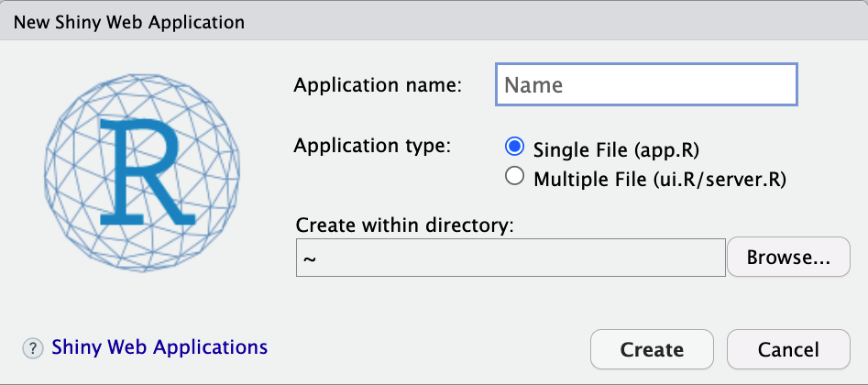This screenshot has height=385, width=868.
Task: Click the "Create within directory:" label
Action: point(405,225)
